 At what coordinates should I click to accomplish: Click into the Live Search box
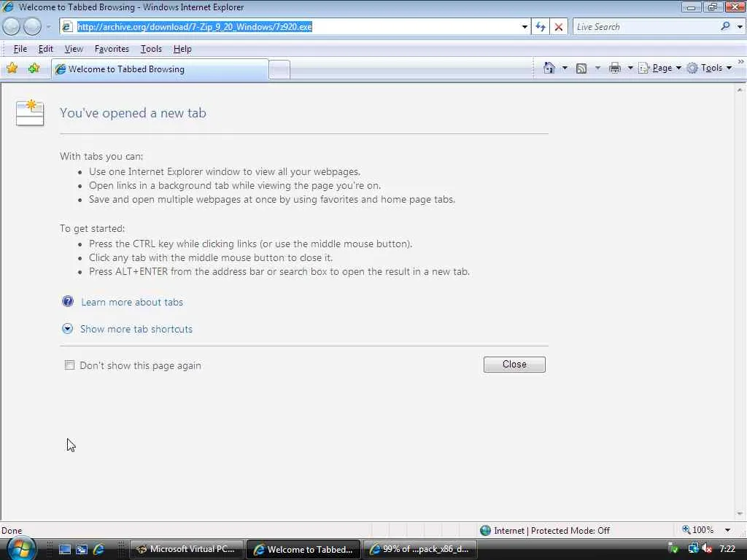pyautogui.click(x=646, y=27)
